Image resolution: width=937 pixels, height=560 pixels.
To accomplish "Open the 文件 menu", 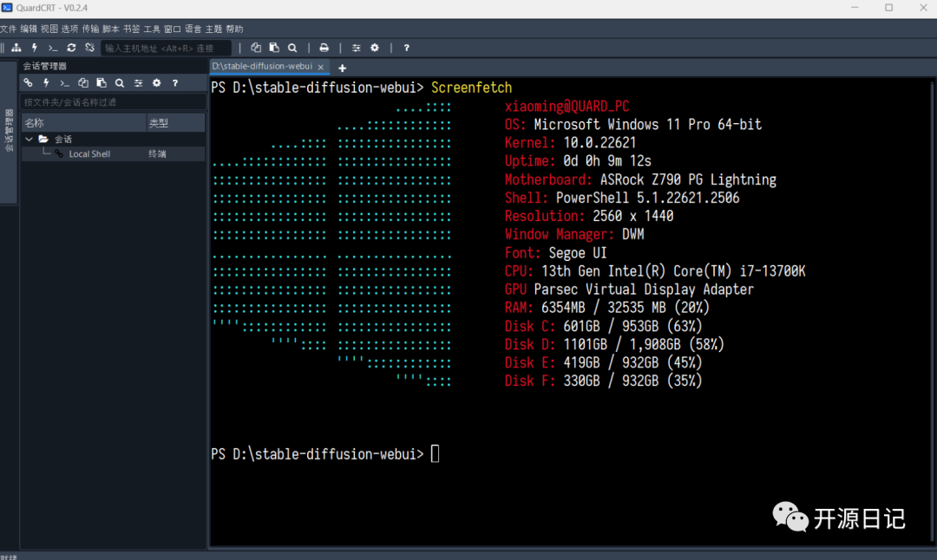I will click(x=9, y=29).
